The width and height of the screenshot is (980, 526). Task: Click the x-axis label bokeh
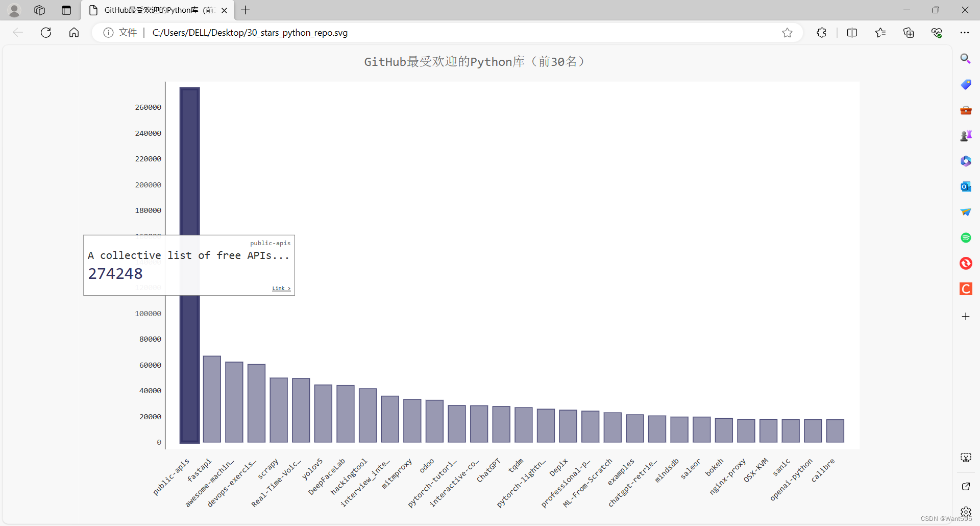click(714, 468)
